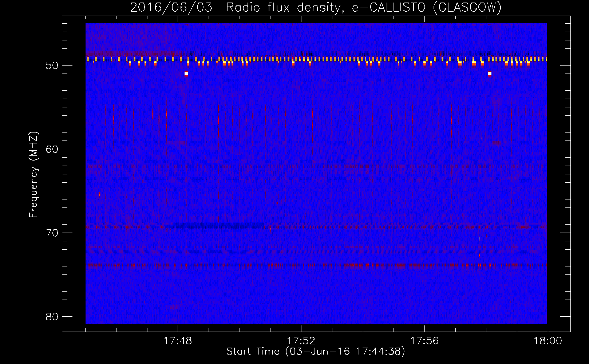This screenshot has height=364, width=589.
Task: Click the 80 frequency tick label
Action: pos(52,317)
